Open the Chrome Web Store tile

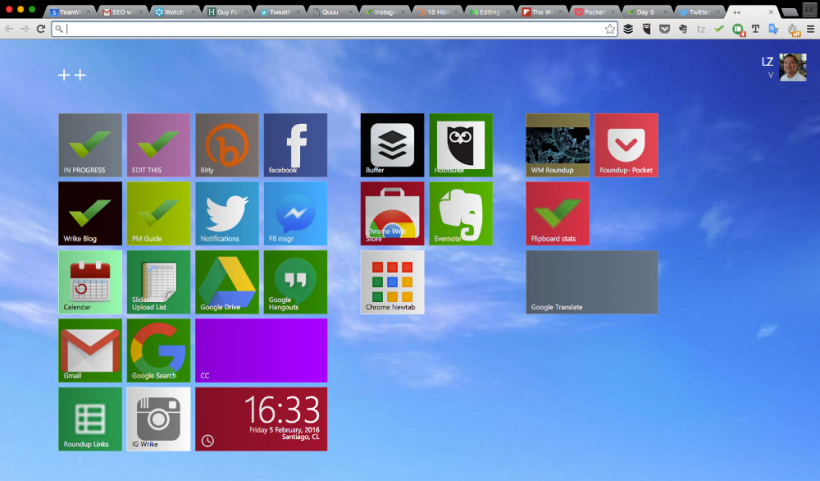[392, 213]
